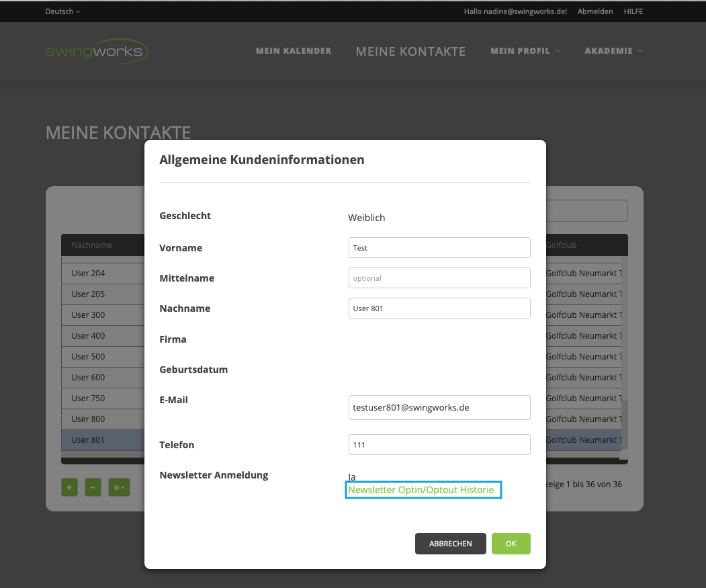Open MEINE KONTAKTE in navigation
The image size is (706, 588).
pos(410,52)
